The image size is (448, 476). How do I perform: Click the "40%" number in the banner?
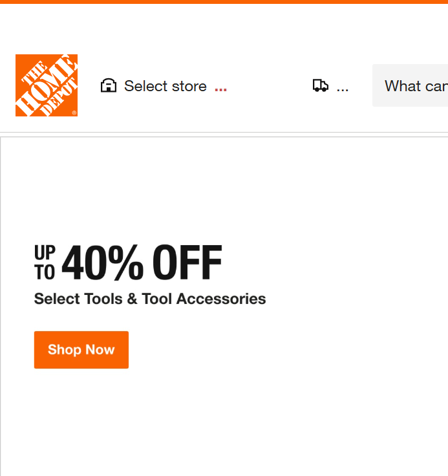click(103, 263)
